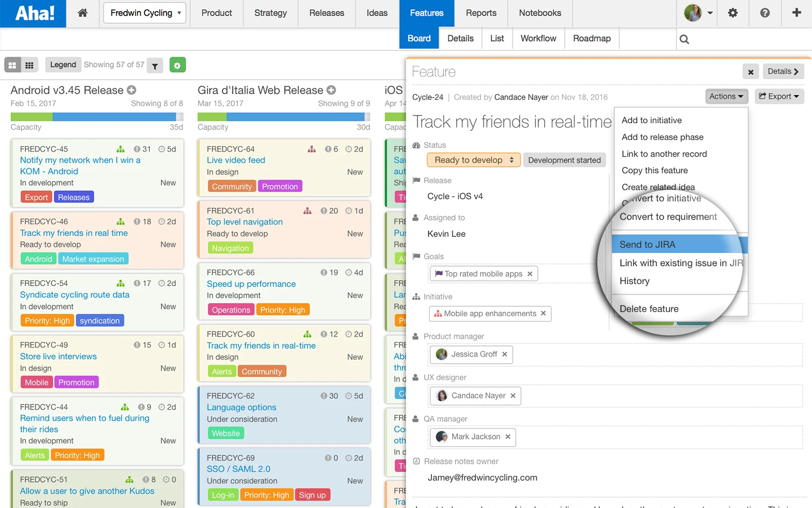This screenshot has height=508, width=812.
Task: Click Development started status button
Action: 564,160
